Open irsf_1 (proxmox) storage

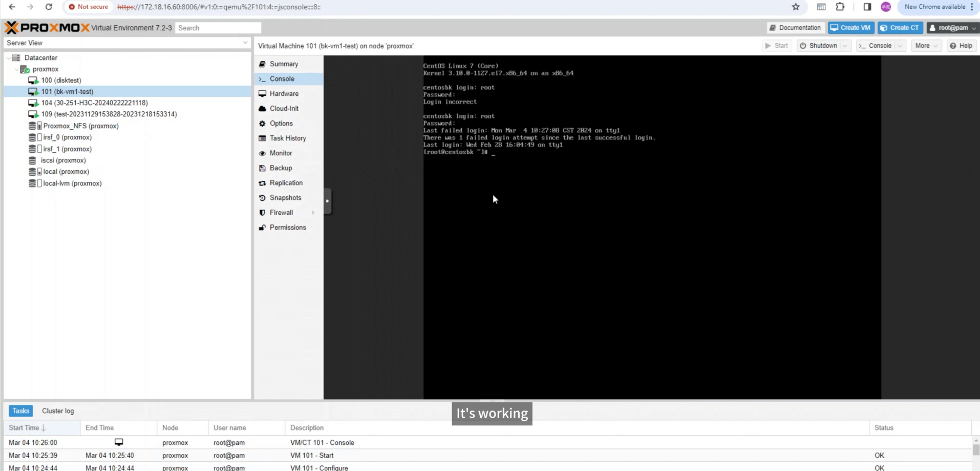67,149
